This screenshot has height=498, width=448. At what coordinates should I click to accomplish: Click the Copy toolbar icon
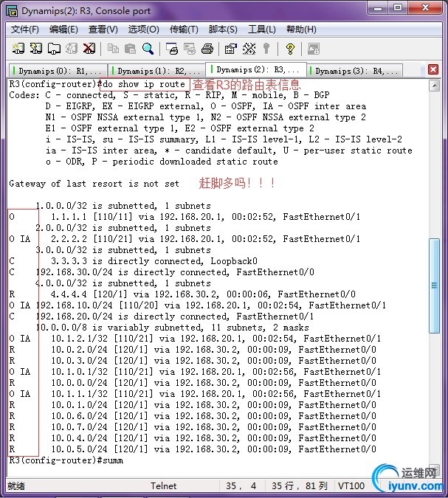[x=113, y=49]
